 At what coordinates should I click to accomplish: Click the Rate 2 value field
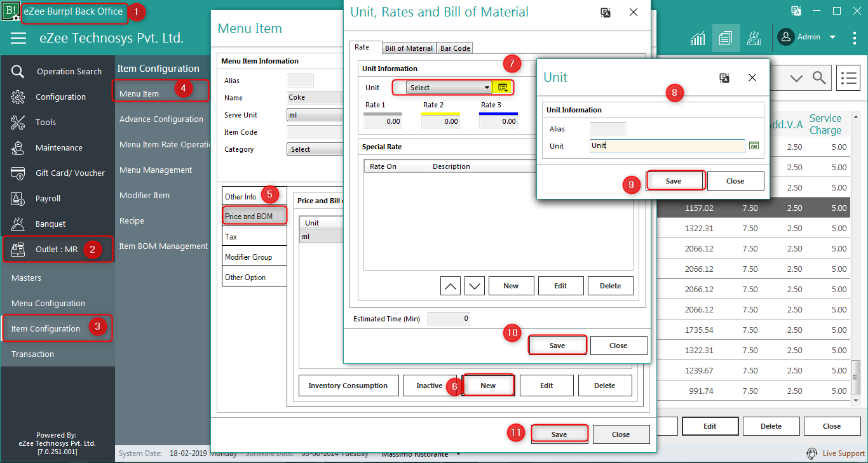(441, 121)
